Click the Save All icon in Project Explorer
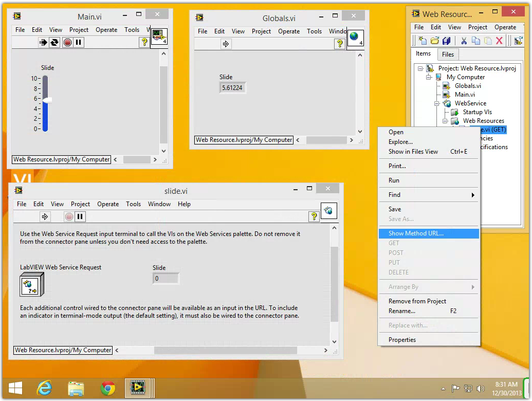 (446, 41)
